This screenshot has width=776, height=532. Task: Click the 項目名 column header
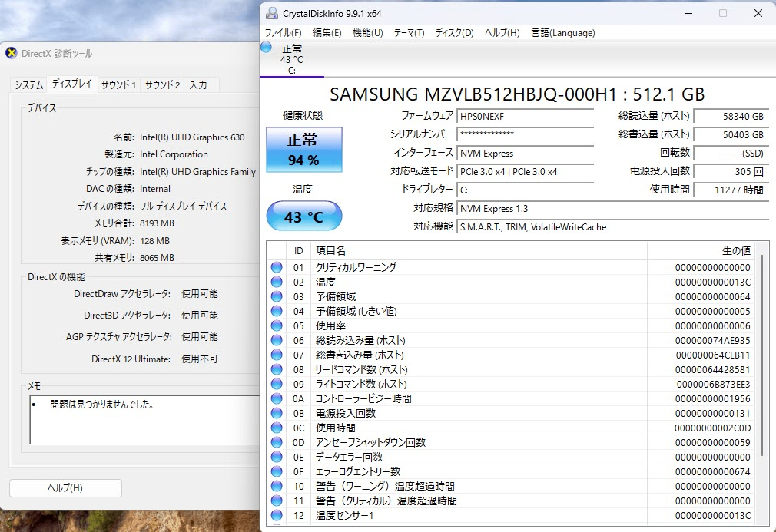coord(479,251)
